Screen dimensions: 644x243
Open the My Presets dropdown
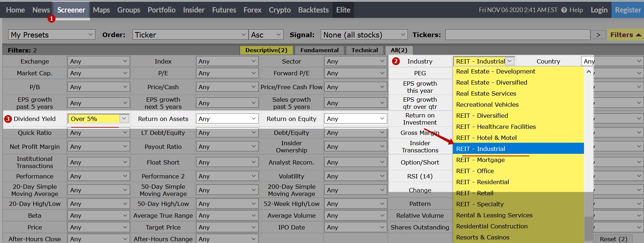coord(51,35)
